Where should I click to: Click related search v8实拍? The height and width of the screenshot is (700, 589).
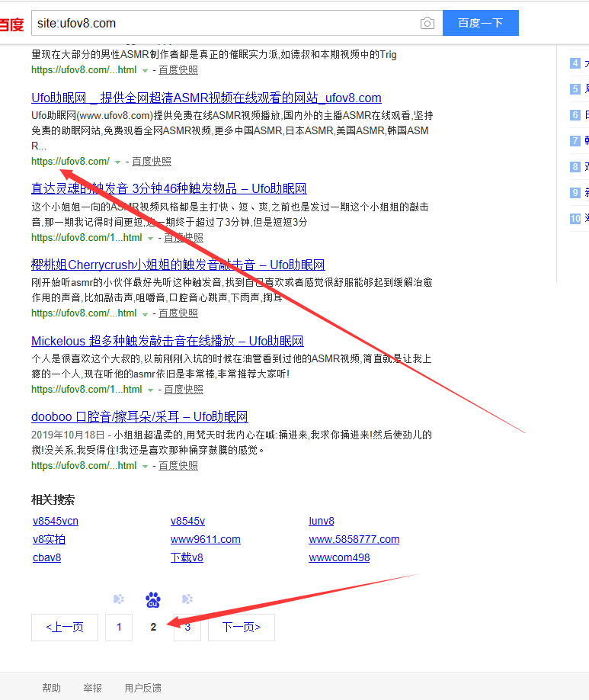pyautogui.click(x=49, y=539)
